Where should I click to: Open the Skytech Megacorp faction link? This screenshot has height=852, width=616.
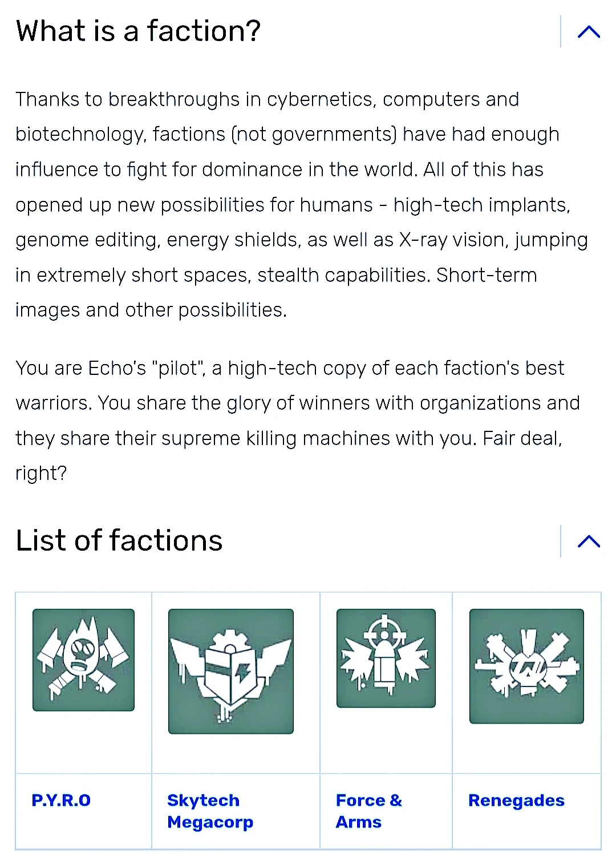(x=210, y=811)
